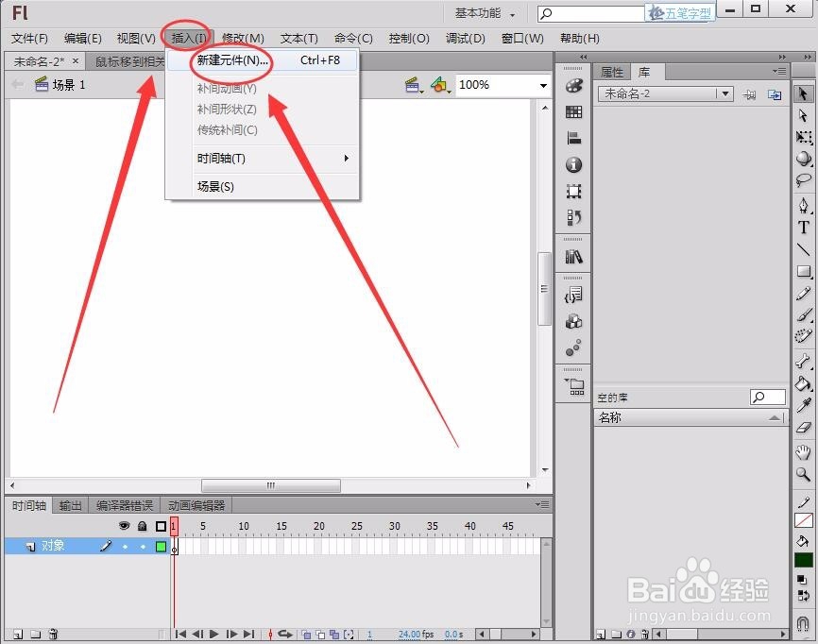The width and height of the screenshot is (818, 644).
Task: Select the Text tool
Action: [x=804, y=228]
